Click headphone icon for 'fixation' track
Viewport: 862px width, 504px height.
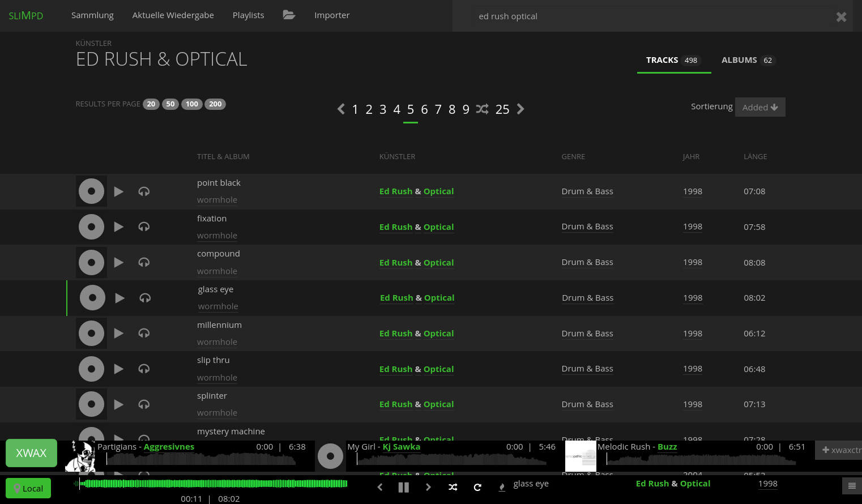tap(144, 227)
